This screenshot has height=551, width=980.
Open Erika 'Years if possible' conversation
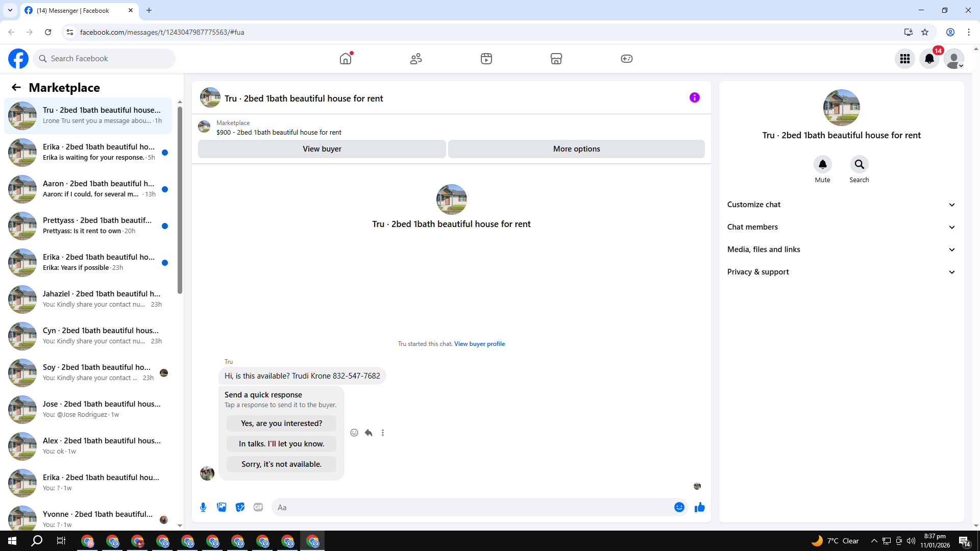point(88,263)
